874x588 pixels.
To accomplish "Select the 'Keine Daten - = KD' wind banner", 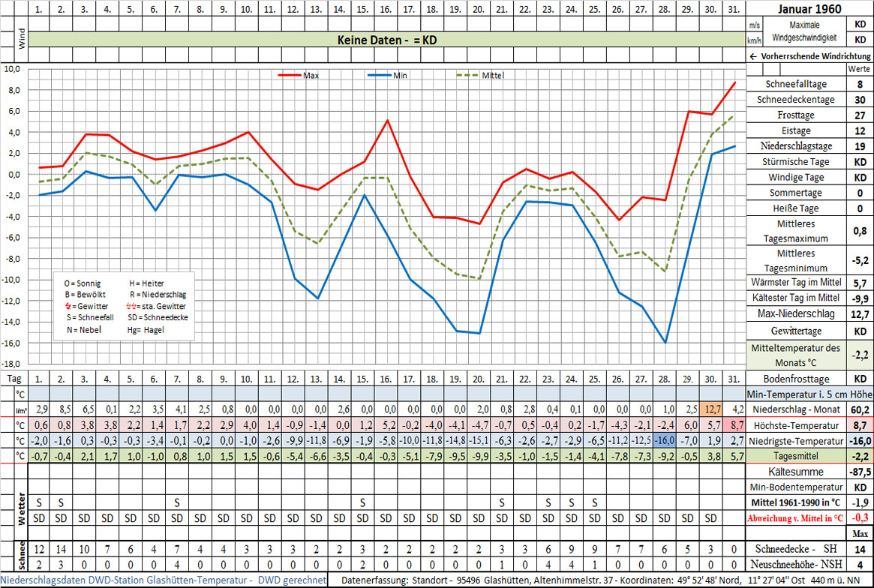I will coord(387,40).
